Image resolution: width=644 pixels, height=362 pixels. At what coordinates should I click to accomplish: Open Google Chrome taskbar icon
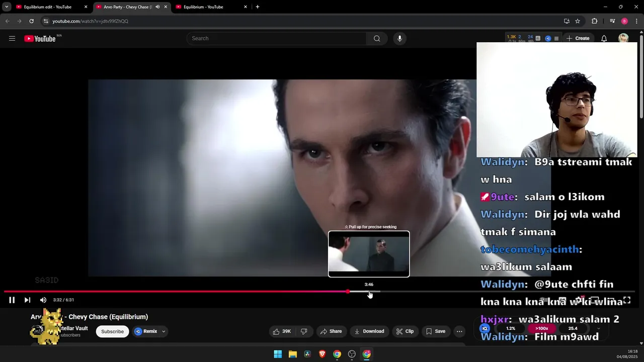coord(337,354)
